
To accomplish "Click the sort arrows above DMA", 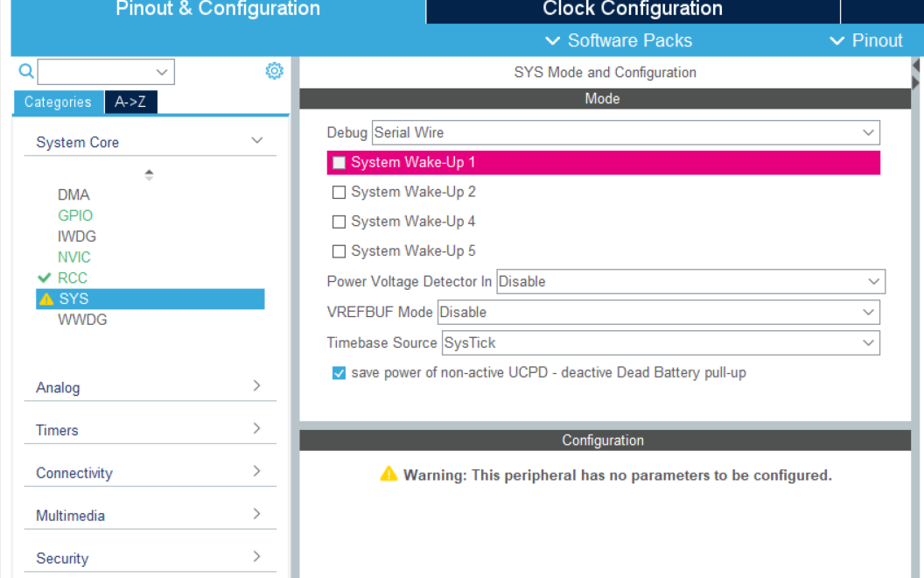I will point(149,174).
